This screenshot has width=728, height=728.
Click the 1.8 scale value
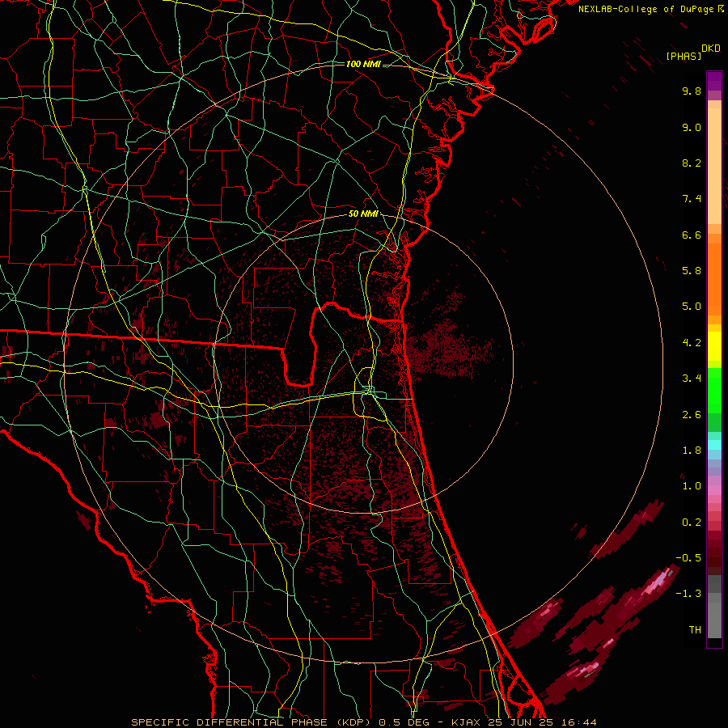692,451
